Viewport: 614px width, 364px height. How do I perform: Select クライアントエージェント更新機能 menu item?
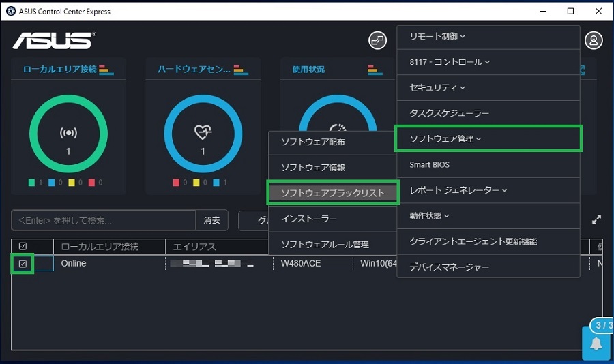488,241
